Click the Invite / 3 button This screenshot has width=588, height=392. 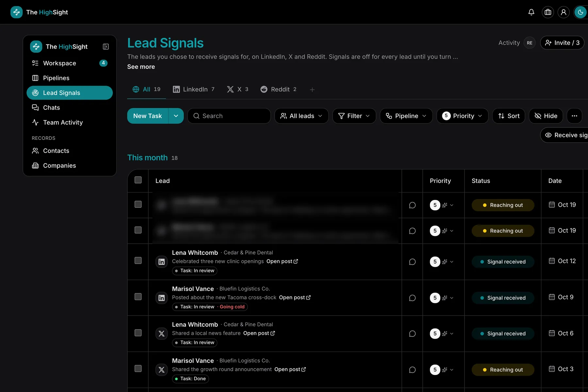(562, 43)
